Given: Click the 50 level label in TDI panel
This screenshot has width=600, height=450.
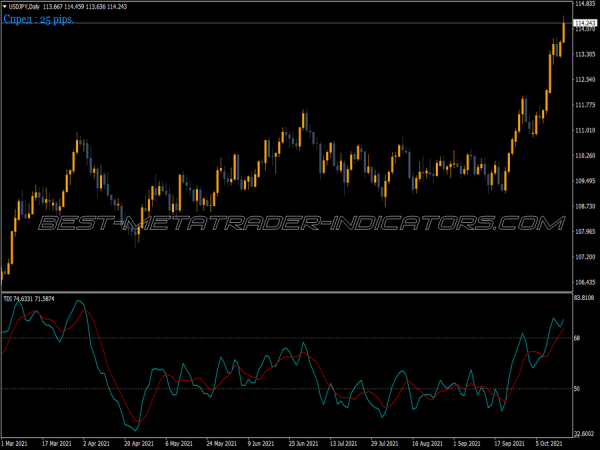Looking at the screenshot, I should [x=577, y=388].
